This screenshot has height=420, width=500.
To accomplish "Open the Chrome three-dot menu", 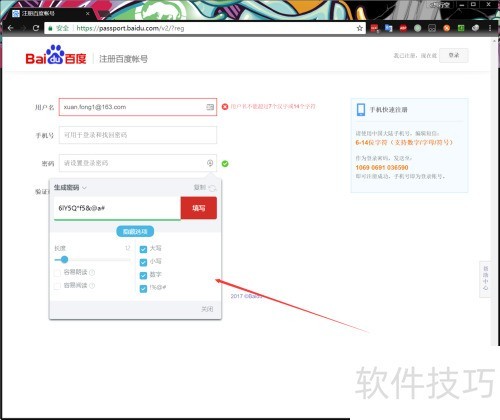I will point(490,28).
